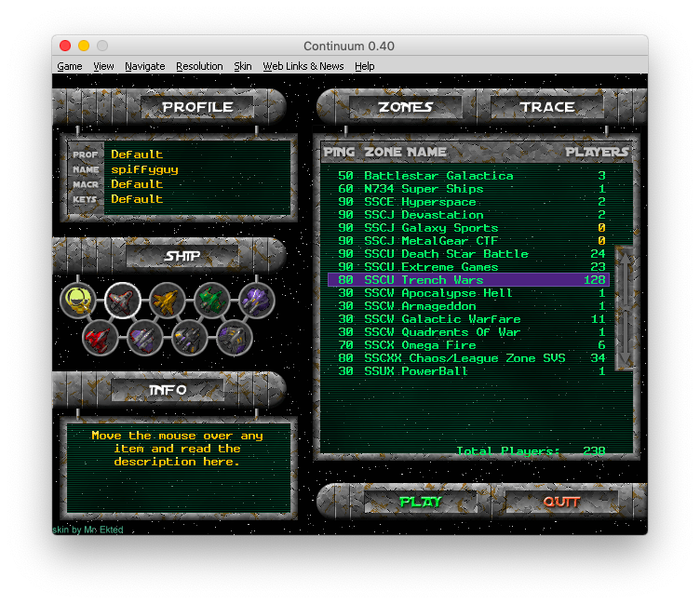Image resolution: width=700 pixels, height=604 pixels.
Task: Select the green ship in the top row
Action: point(212,301)
